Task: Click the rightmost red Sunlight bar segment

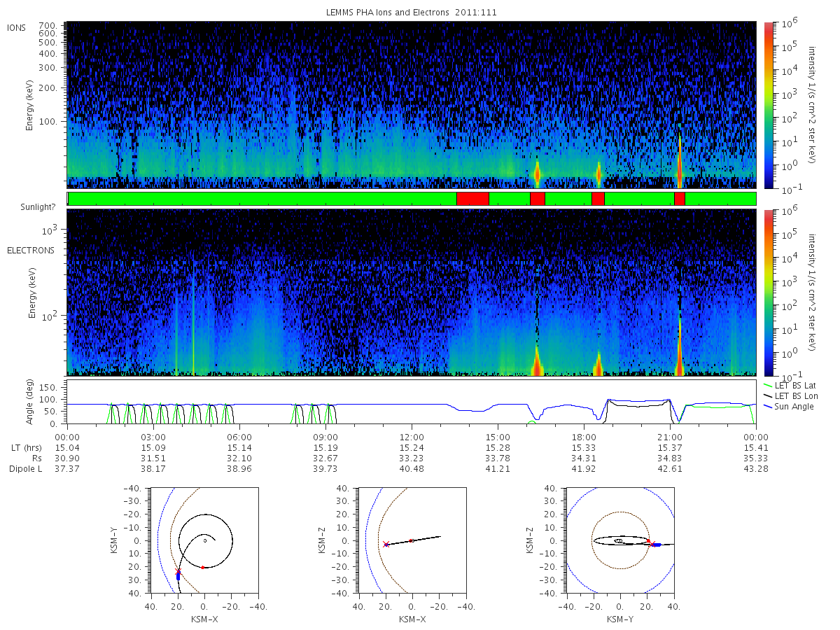Action: pos(679,199)
